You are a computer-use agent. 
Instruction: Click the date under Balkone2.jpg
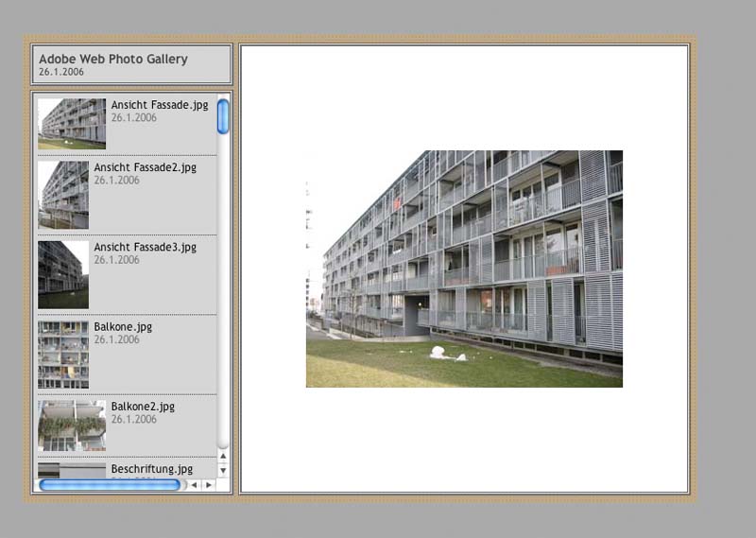click(134, 419)
